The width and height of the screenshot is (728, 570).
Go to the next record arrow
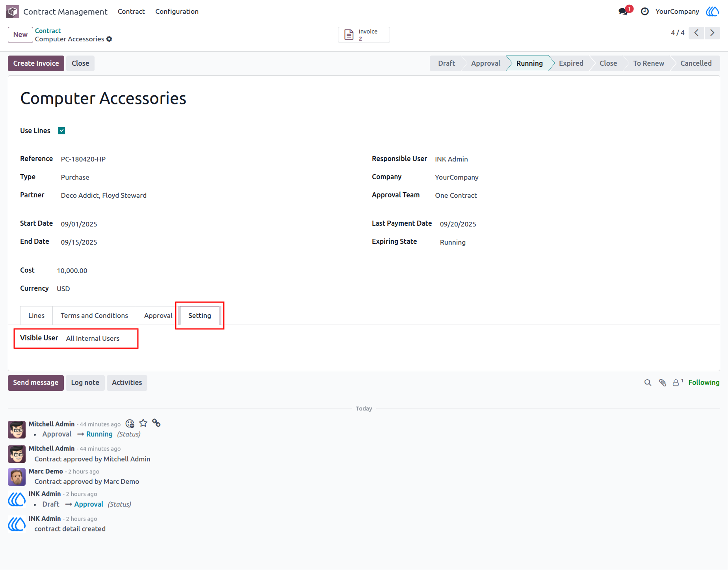coord(712,33)
